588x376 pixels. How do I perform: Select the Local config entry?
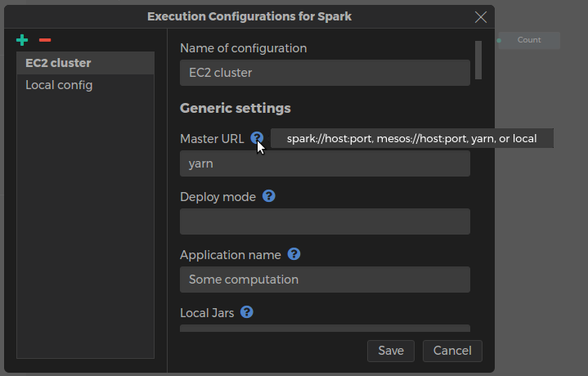coord(85,85)
